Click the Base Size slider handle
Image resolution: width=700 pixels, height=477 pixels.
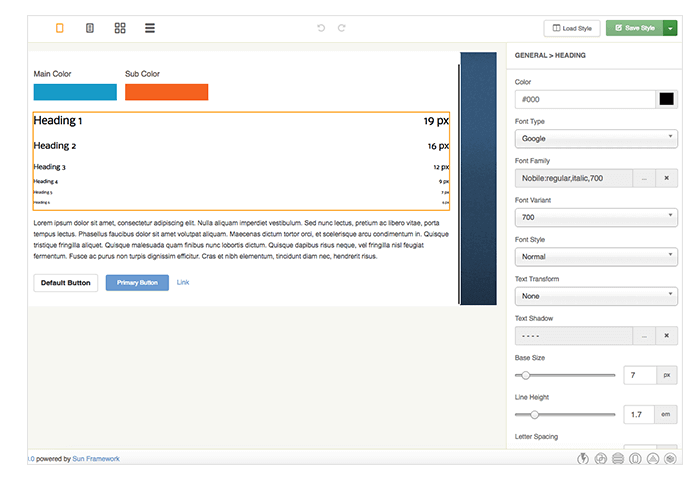(526, 375)
